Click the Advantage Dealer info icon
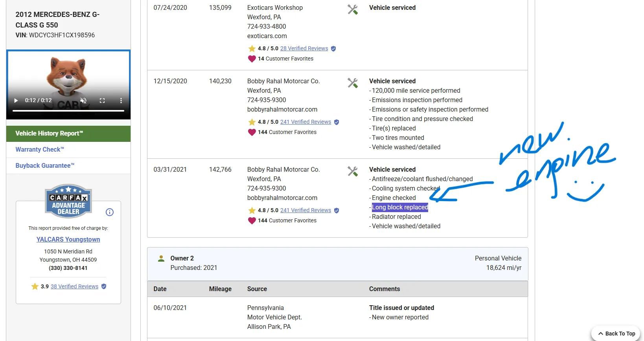 click(x=110, y=212)
